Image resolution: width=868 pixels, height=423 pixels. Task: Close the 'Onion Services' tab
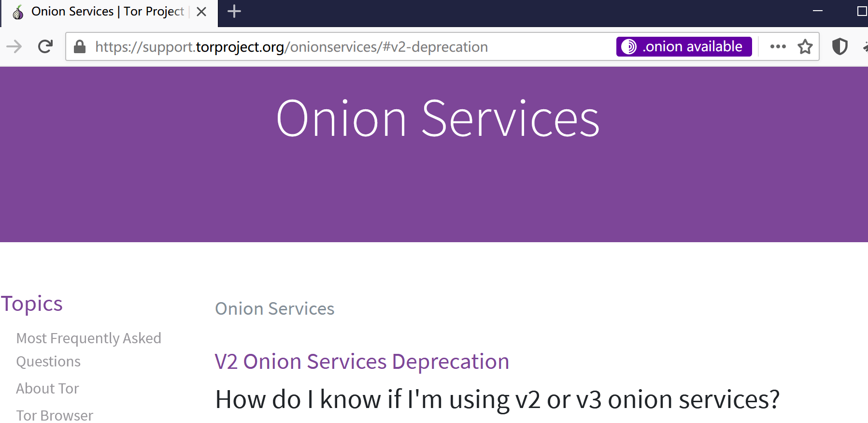201,12
